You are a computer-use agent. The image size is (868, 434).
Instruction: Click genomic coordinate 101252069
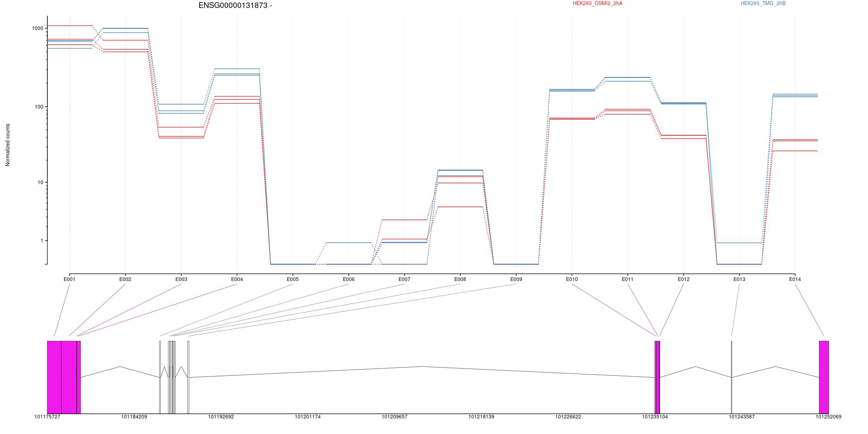tap(829, 417)
